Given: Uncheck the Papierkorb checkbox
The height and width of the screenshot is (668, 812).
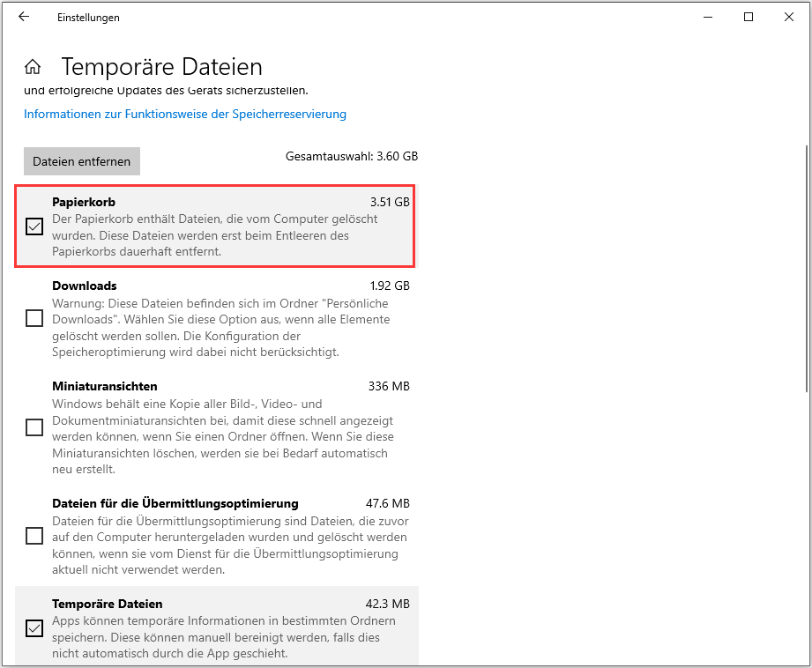Looking at the screenshot, I should (x=34, y=226).
